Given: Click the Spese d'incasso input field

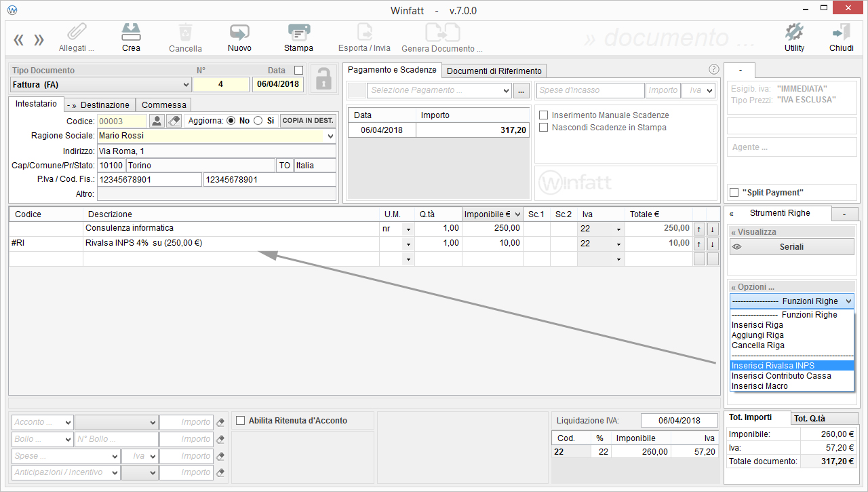Looking at the screenshot, I should coord(590,90).
